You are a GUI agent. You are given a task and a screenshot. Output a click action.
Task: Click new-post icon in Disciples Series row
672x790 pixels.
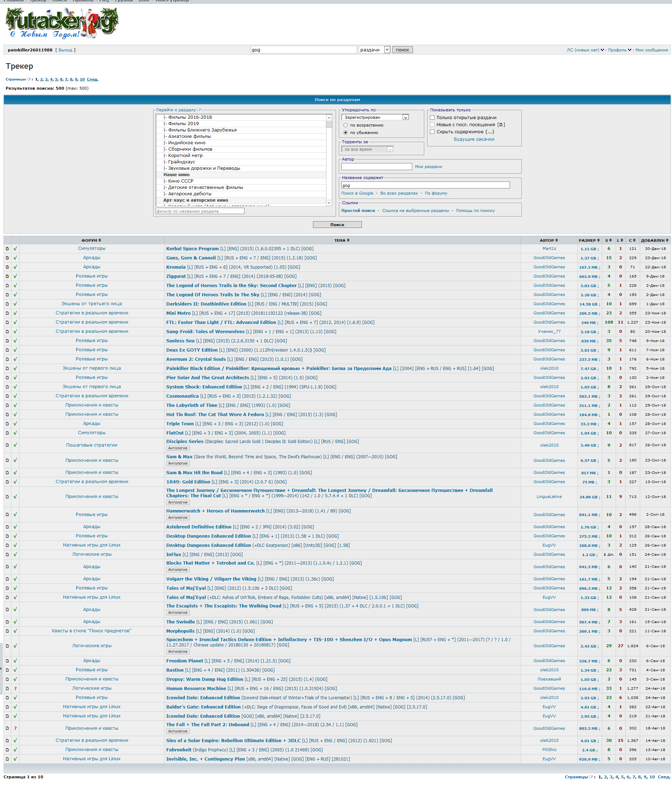coord(7,445)
